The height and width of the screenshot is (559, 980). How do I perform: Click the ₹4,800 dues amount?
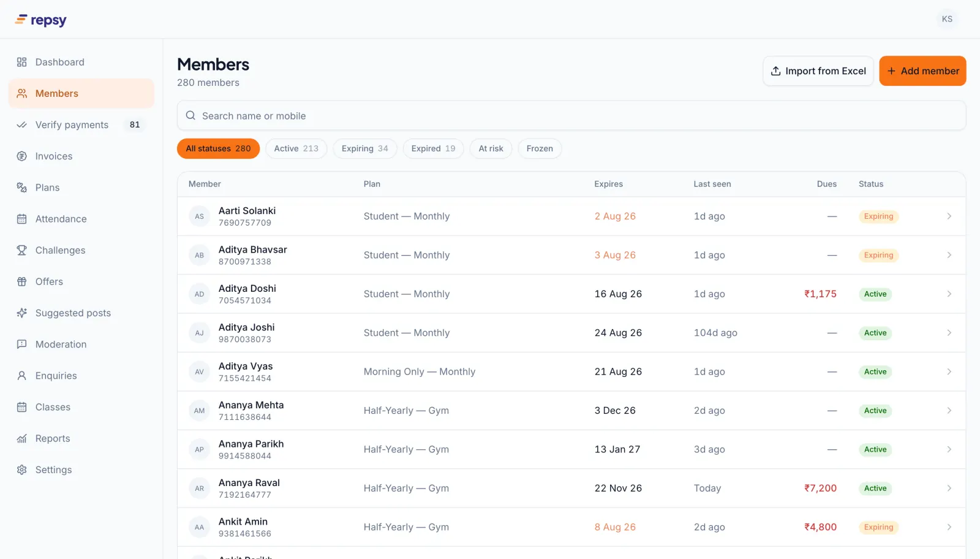click(x=820, y=527)
